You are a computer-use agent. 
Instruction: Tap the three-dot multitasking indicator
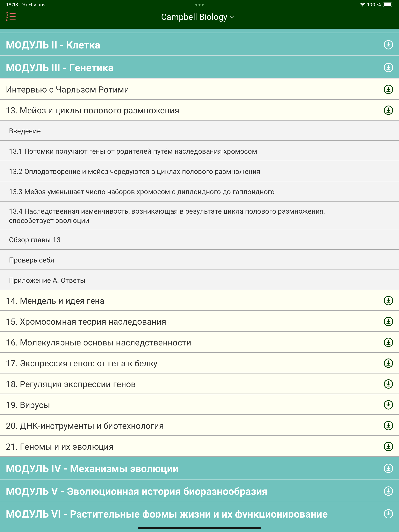coord(199,4)
